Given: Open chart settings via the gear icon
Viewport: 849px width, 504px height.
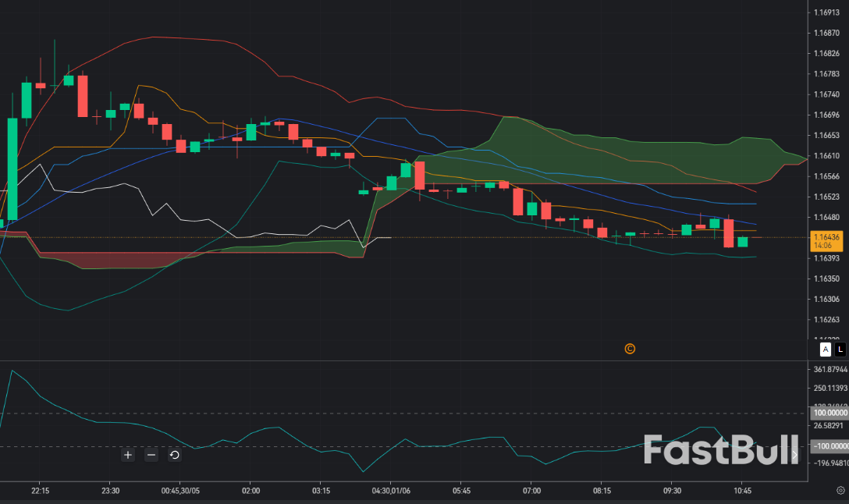Looking at the screenshot, I should pos(840,491).
